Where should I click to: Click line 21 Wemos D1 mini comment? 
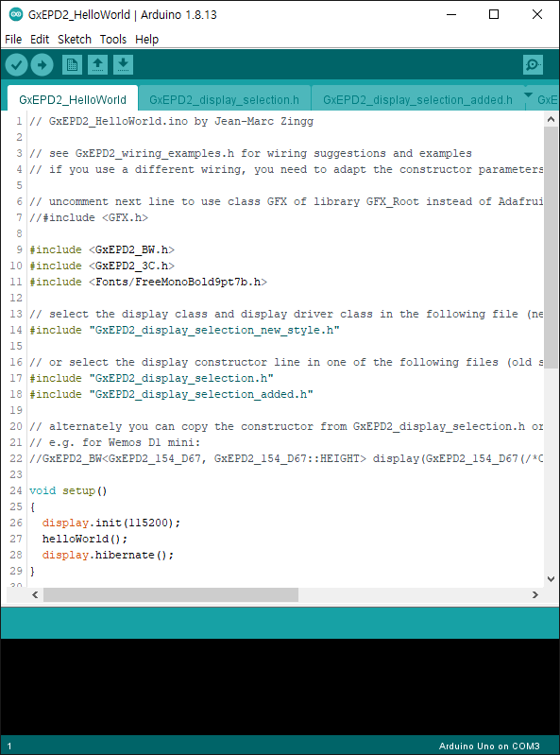(114, 442)
